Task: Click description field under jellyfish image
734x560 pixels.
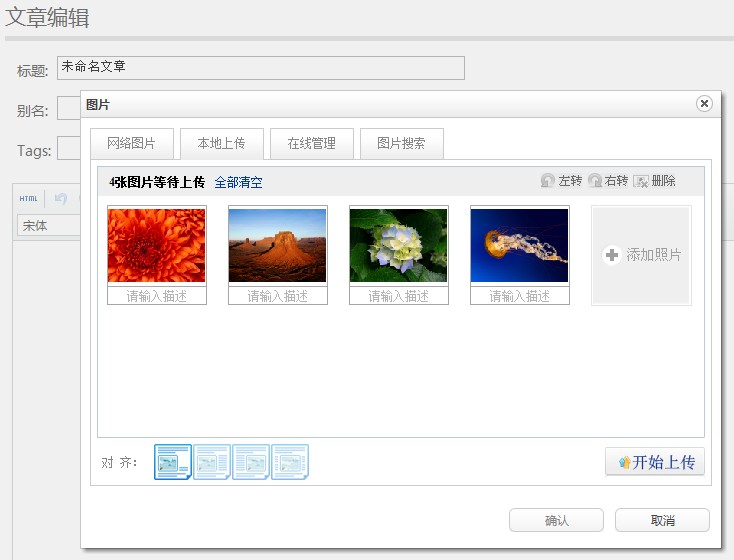Action: point(520,296)
